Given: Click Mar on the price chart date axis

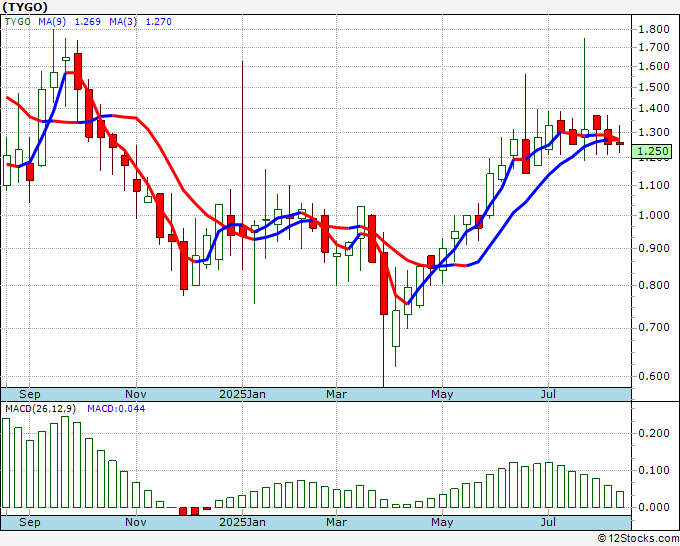Looking at the screenshot, I should coord(337,394).
